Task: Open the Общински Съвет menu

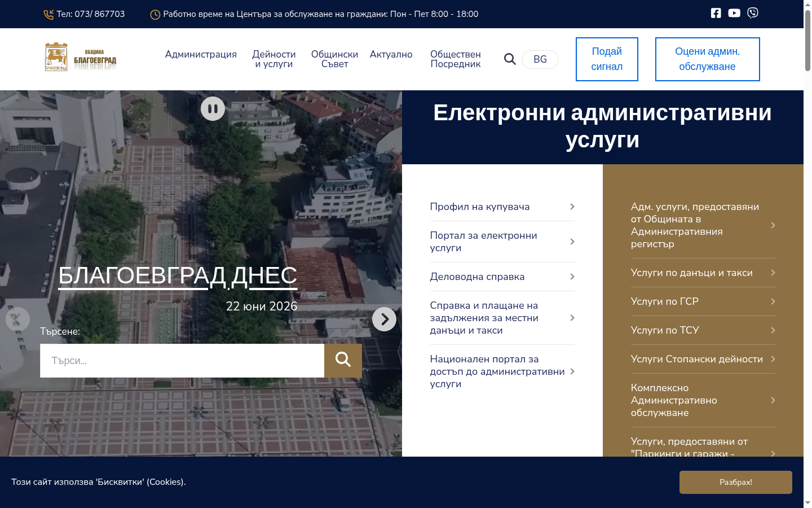Action: point(334,59)
